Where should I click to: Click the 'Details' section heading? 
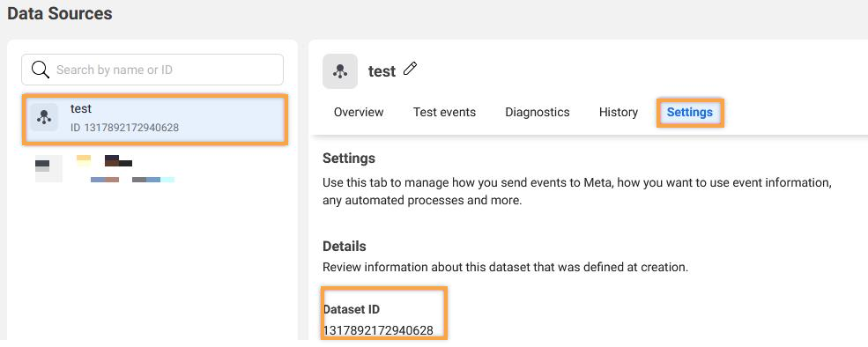click(345, 246)
